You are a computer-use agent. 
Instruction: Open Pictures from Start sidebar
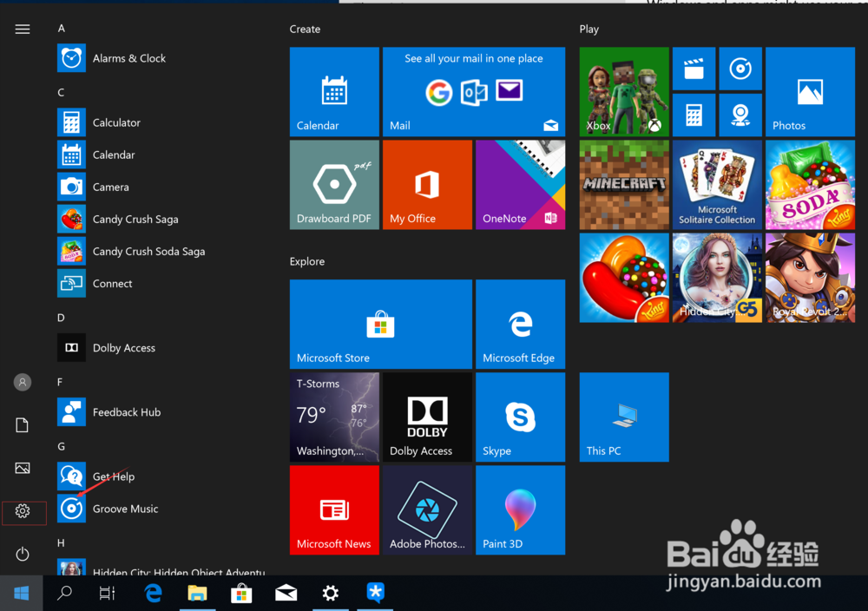(23, 468)
